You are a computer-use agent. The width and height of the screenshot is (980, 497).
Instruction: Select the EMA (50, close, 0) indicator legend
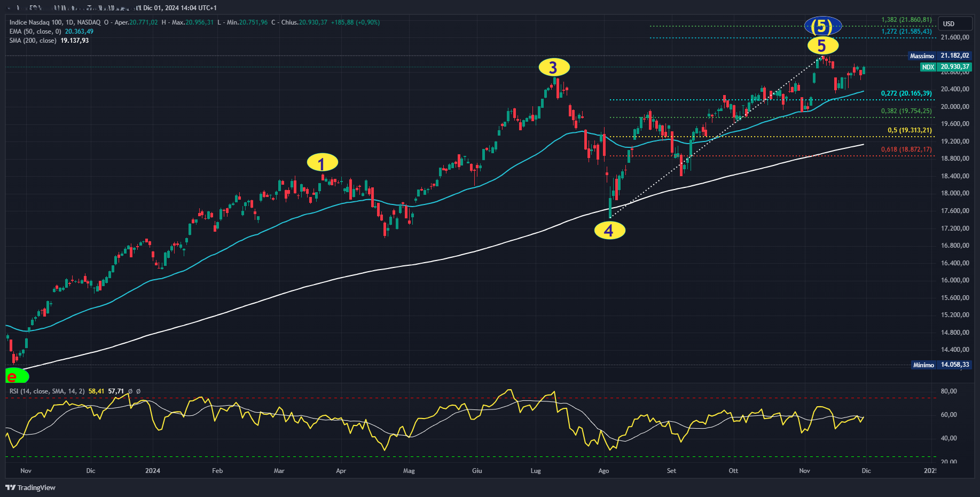(35, 31)
